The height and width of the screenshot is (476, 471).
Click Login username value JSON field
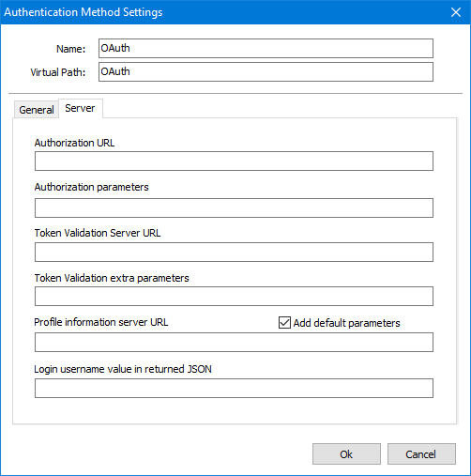pos(234,389)
